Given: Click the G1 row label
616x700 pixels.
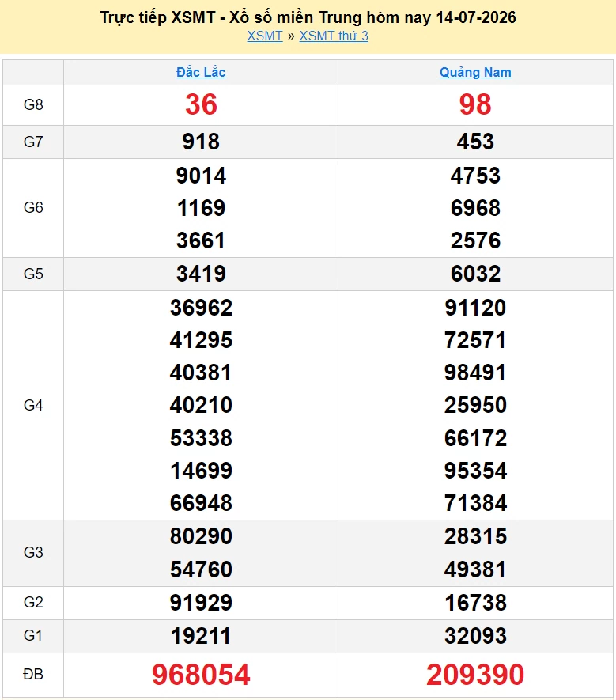Looking at the screenshot, I should click(33, 636).
